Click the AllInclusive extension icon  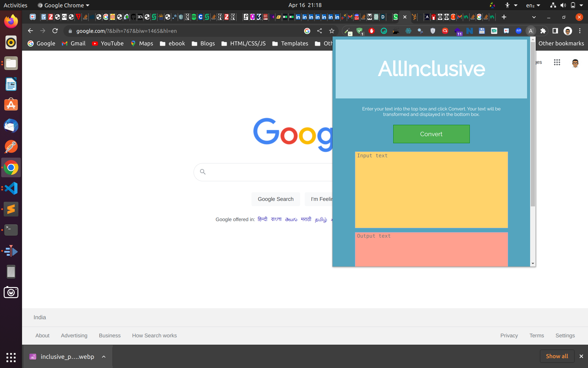point(530,31)
